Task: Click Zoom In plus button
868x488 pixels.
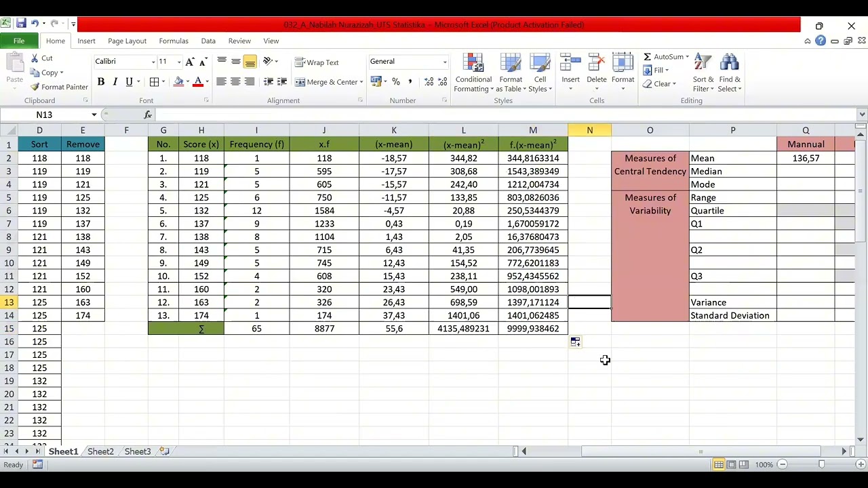Action: [861, 464]
